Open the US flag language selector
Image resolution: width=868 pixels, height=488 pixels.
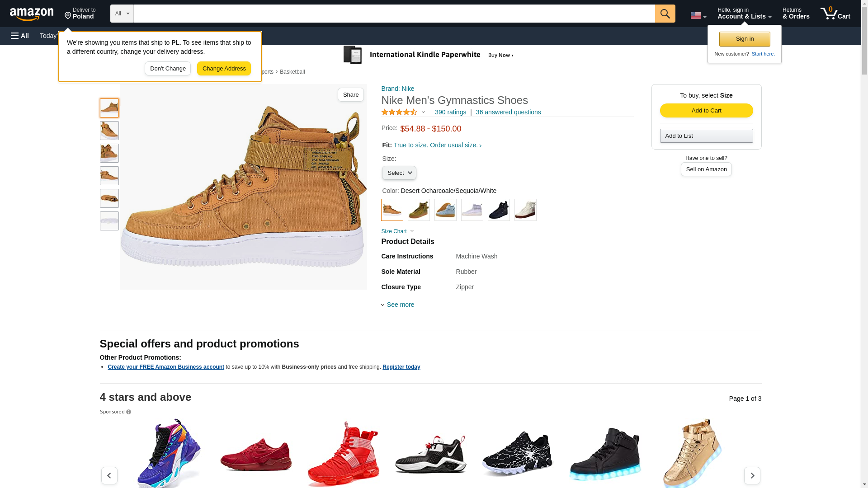[x=698, y=15]
